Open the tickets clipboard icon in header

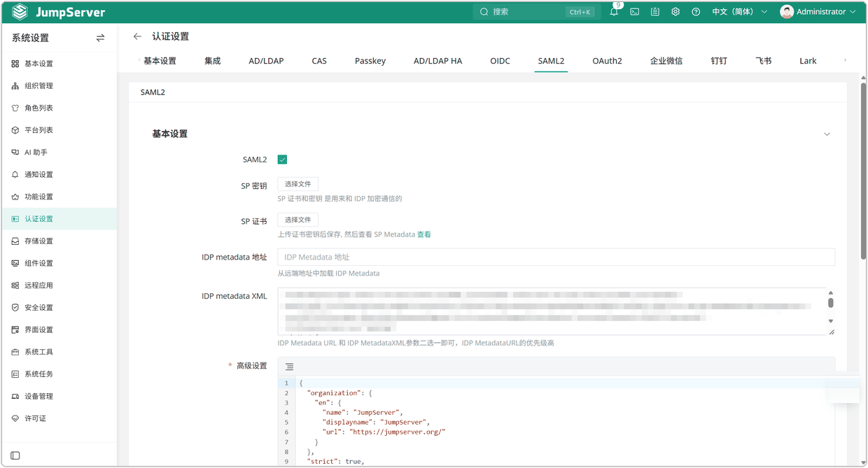tap(655, 12)
